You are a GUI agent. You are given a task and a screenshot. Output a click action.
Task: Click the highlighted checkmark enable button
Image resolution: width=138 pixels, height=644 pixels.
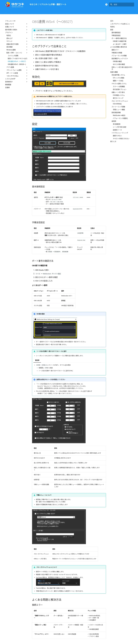tap(49, 84)
